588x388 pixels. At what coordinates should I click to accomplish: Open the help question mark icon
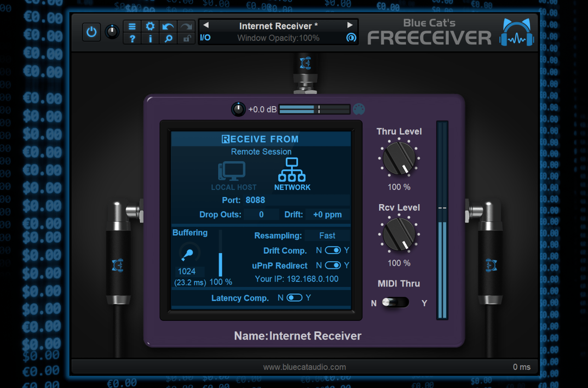coord(132,38)
